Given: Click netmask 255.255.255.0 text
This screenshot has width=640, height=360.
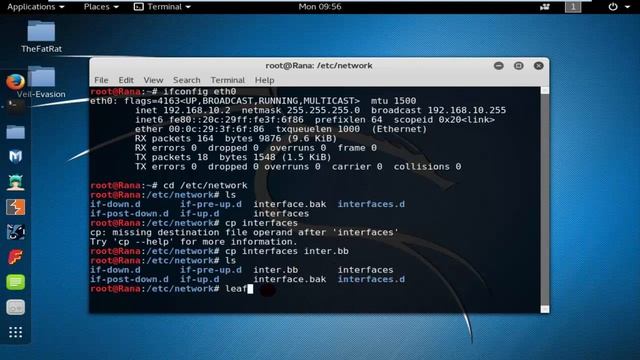Looking at the screenshot, I should click(301, 110).
